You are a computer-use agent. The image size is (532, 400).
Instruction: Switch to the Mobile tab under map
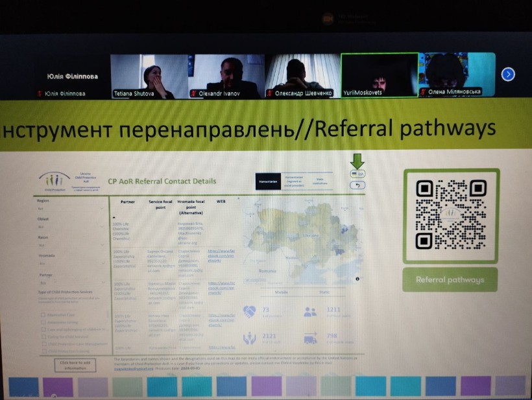pyautogui.click(x=282, y=292)
